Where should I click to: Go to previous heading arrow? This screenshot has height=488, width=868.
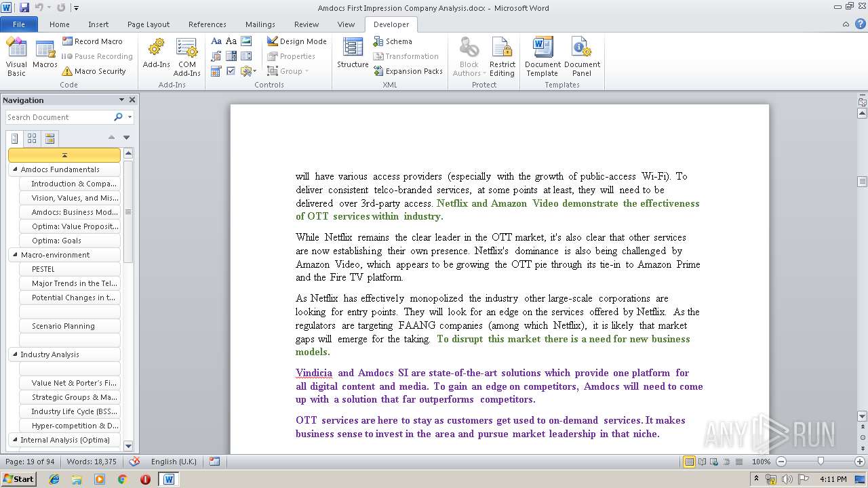pos(112,138)
